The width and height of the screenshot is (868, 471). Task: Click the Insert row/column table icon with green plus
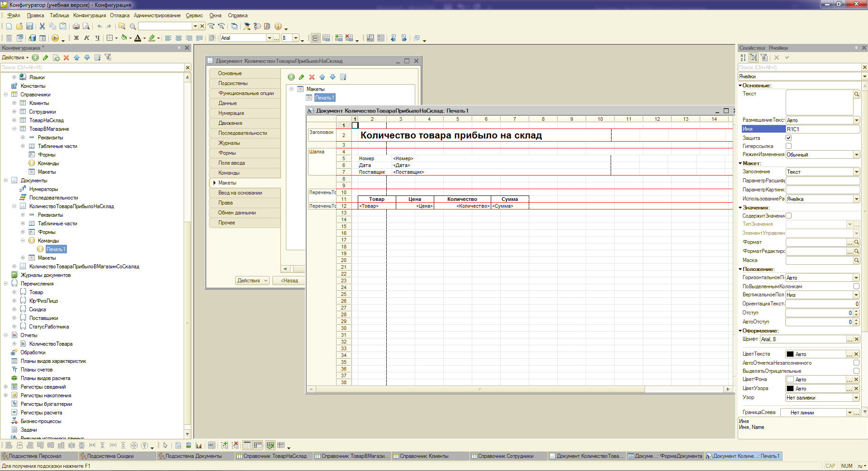click(339, 38)
